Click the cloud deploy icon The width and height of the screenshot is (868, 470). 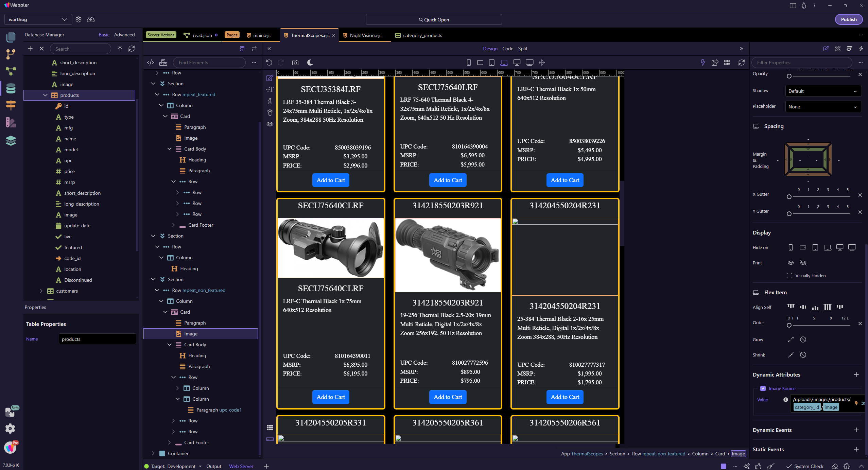[91, 19]
